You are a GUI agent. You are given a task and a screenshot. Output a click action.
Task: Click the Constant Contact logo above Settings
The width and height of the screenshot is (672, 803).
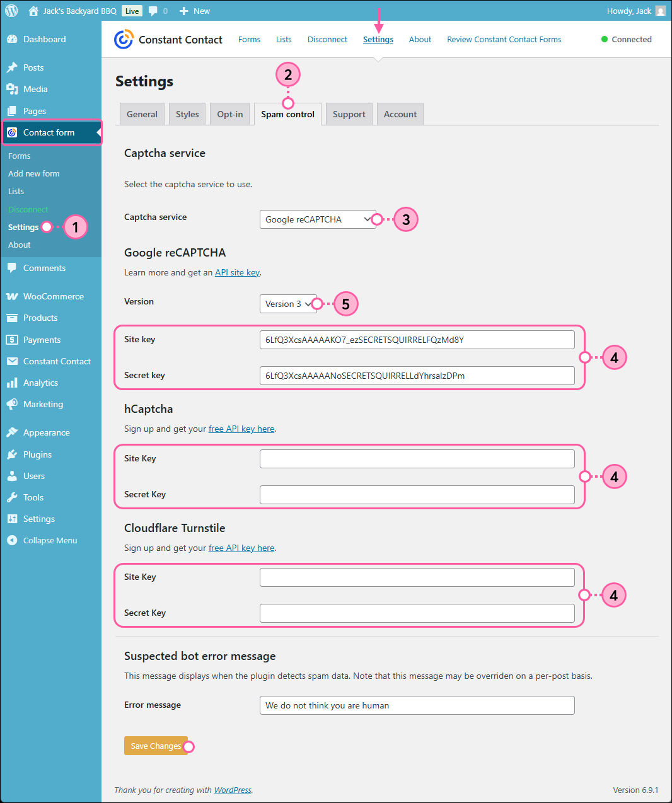(124, 39)
